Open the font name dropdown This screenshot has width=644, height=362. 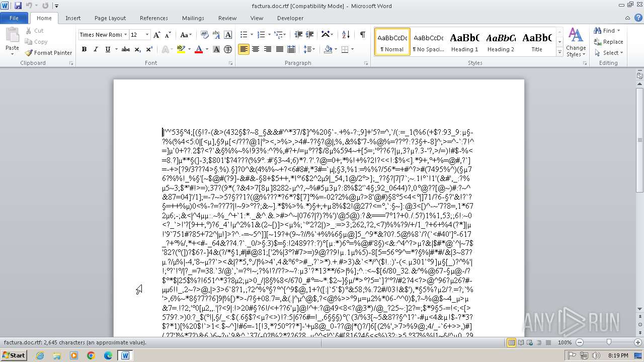pos(125,35)
